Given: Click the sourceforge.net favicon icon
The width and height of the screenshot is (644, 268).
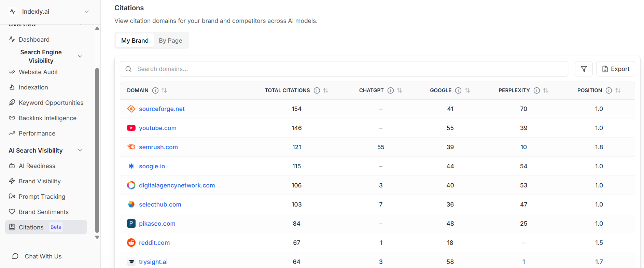Looking at the screenshot, I should (131, 109).
